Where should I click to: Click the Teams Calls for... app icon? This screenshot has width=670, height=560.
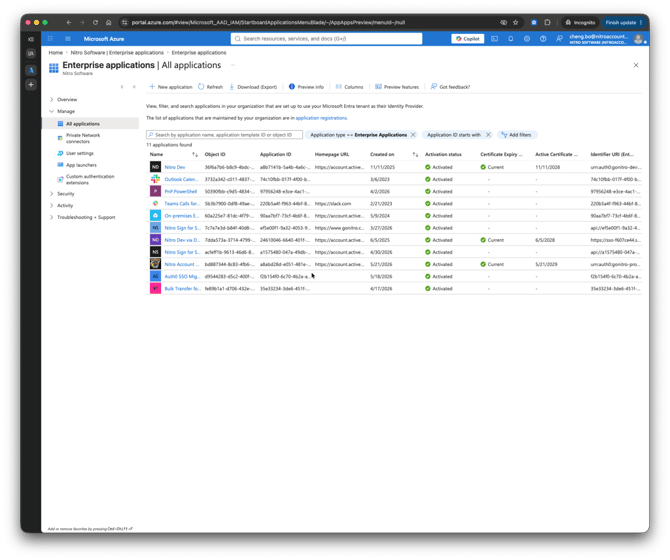tap(156, 204)
